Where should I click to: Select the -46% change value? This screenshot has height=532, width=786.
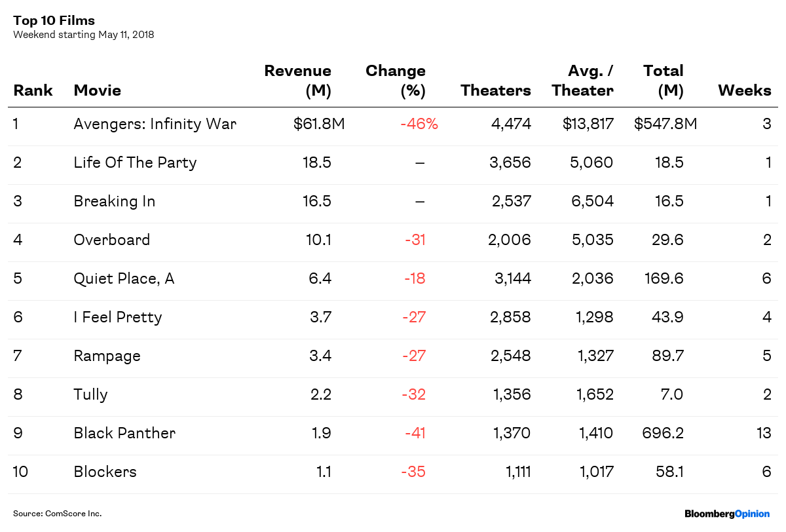(419, 124)
